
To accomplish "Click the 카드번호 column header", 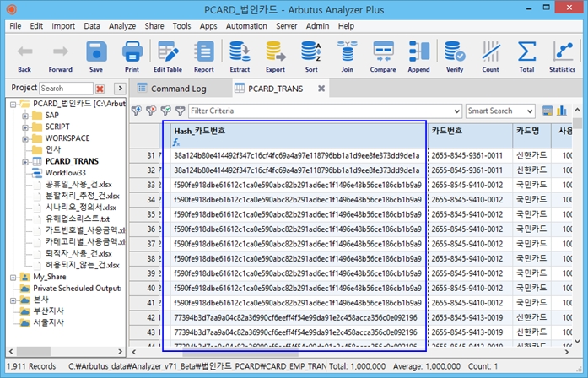I will pyautogui.click(x=470, y=135).
